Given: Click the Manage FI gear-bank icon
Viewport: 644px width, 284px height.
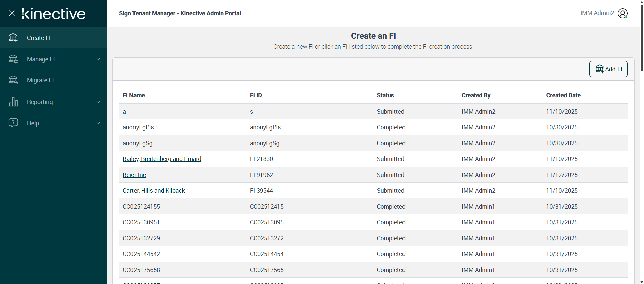Looking at the screenshot, I should [13, 59].
